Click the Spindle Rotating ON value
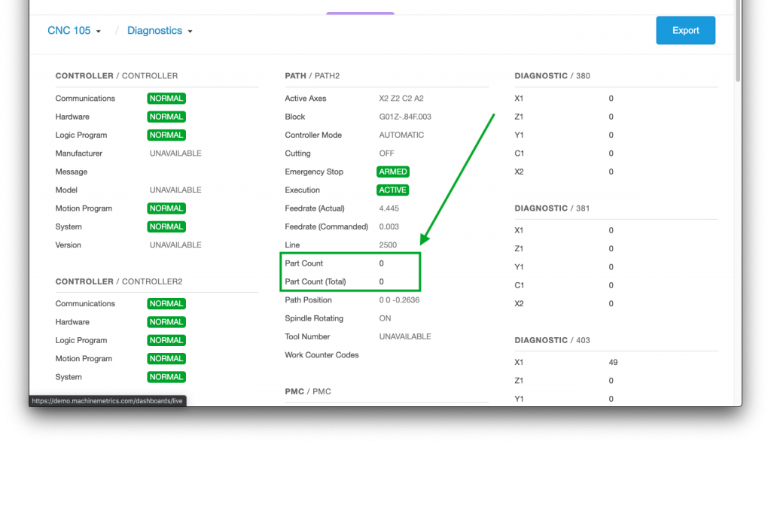Screen dimensions: 771x532 pos(385,318)
